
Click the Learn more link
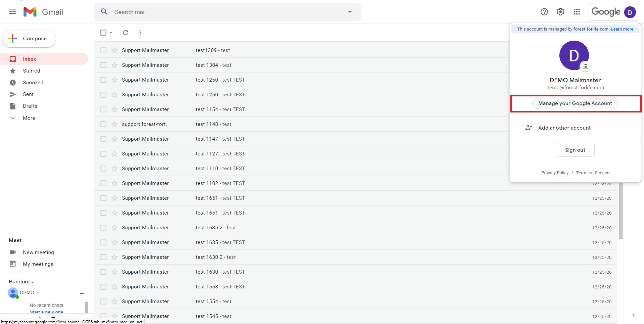coord(622,29)
